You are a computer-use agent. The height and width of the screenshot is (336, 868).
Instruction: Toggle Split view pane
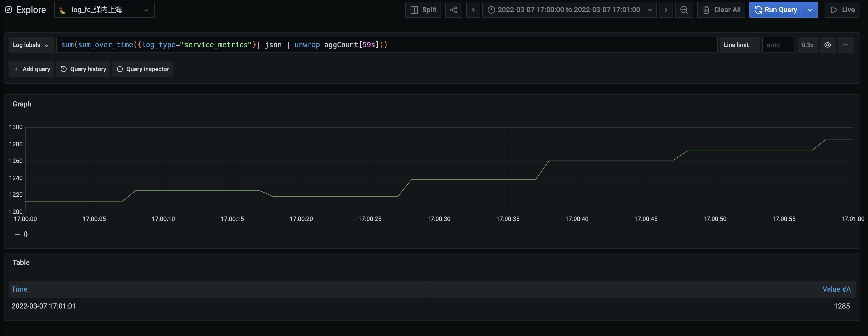(x=423, y=10)
